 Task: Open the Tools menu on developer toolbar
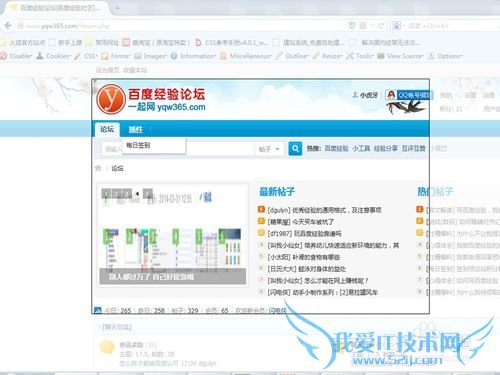360,56
